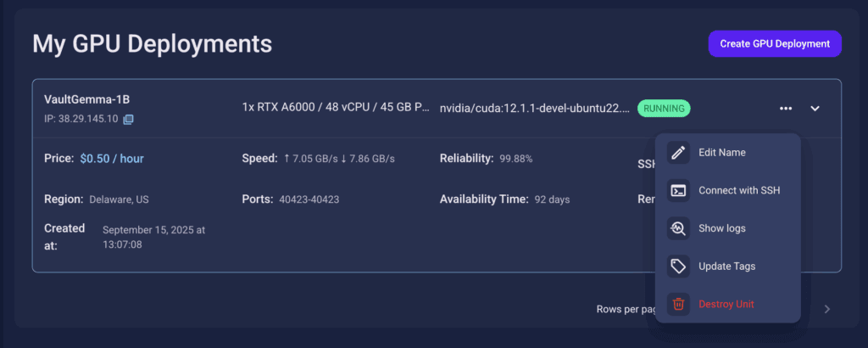Click the Create GPU Deployment button
The height and width of the screenshot is (348, 868).
pyautogui.click(x=775, y=44)
